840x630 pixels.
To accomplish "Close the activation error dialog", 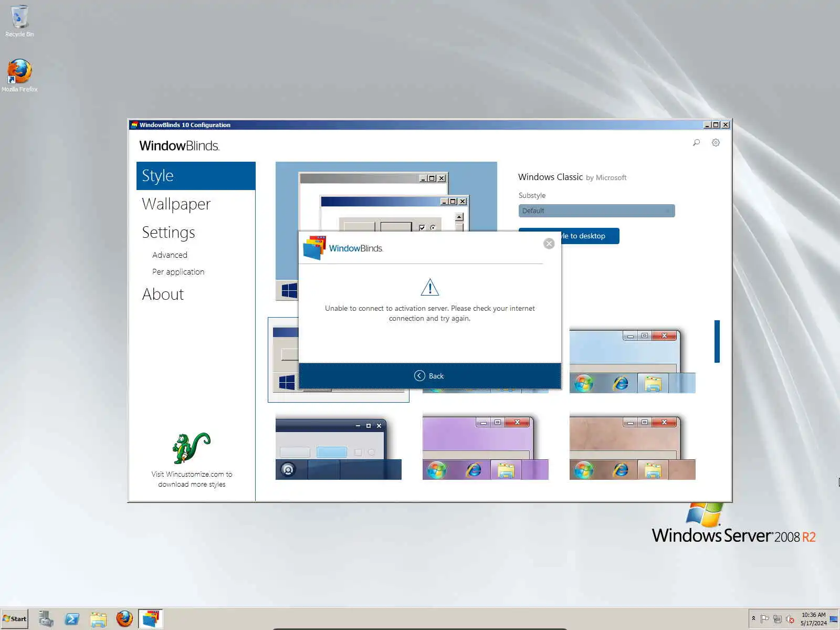I will (549, 244).
